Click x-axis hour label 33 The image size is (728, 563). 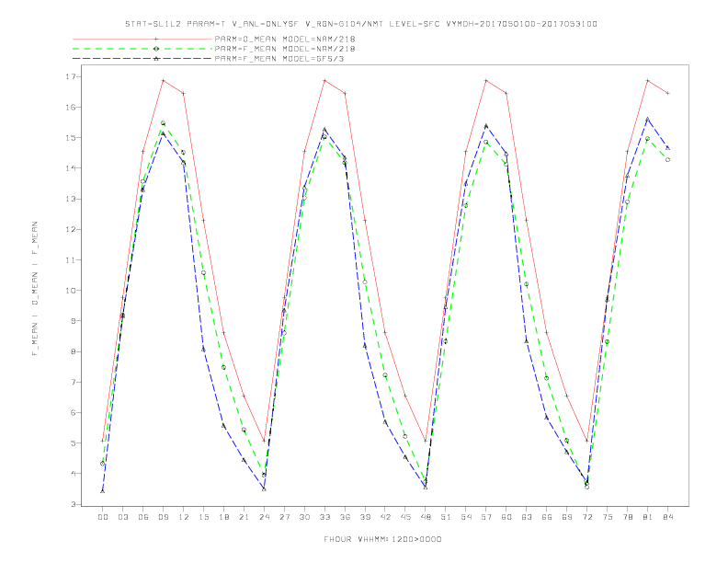pyautogui.click(x=324, y=517)
